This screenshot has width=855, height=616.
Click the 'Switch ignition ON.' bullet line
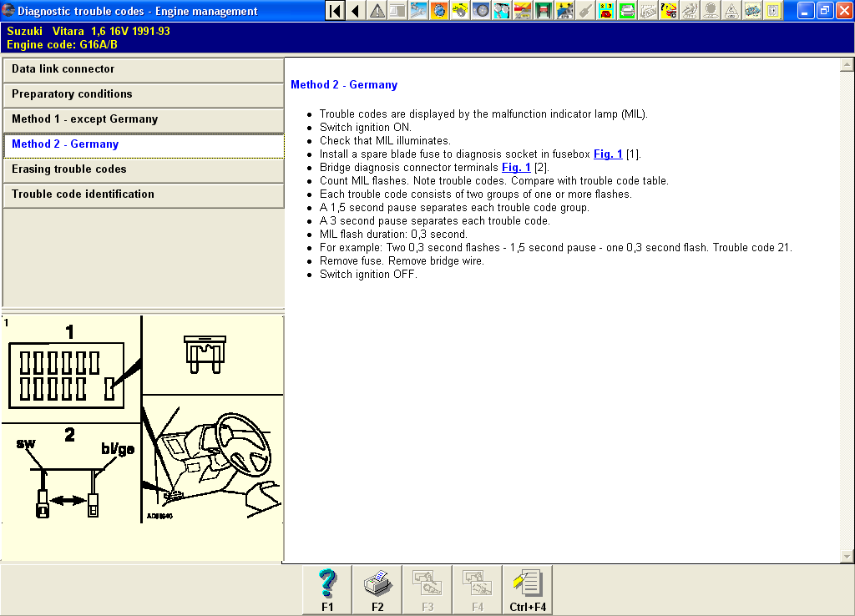coord(366,128)
